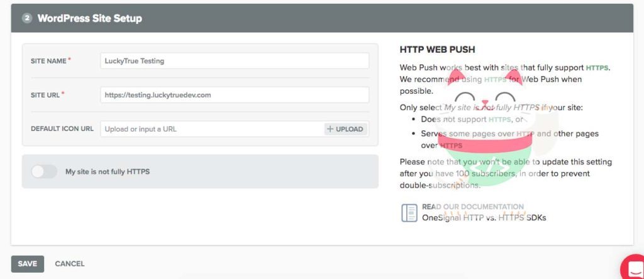644x279 pixels.
Task: Click the Site Name input field
Action: click(235, 61)
